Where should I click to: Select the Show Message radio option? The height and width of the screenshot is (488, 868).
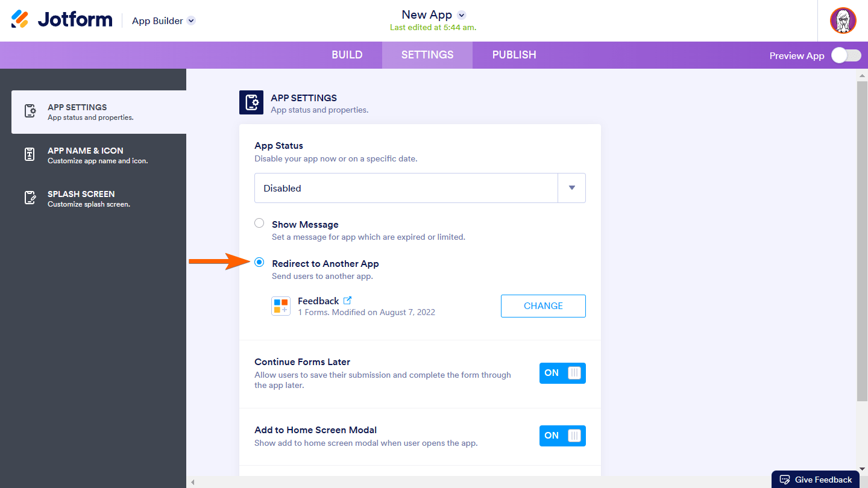(x=259, y=224)
